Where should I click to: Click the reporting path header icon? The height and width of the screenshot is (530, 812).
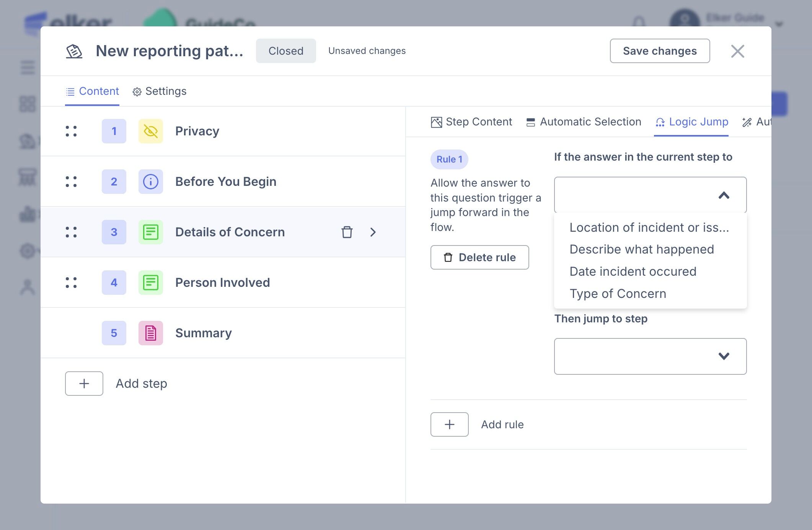pyautogui.click(x=74, y=51)
